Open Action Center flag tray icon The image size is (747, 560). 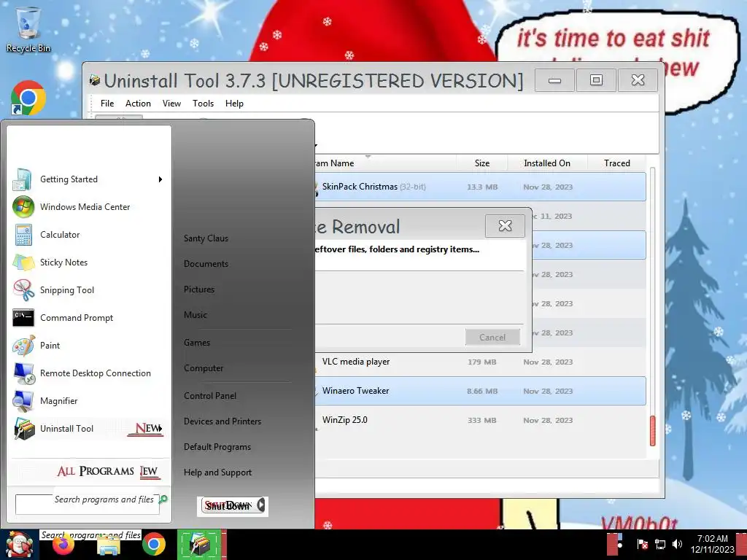[x=642, y=544]
